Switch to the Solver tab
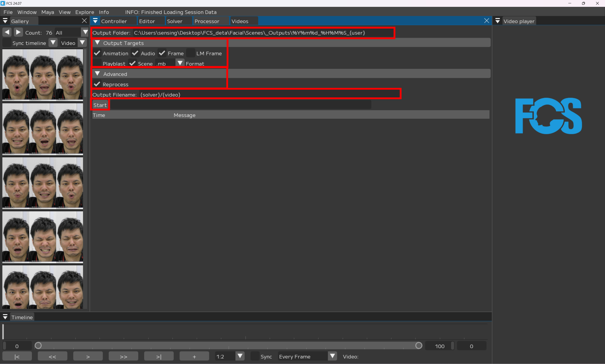Image resolution: width=605 pixels, height=364 pixels. coord(174,21)
